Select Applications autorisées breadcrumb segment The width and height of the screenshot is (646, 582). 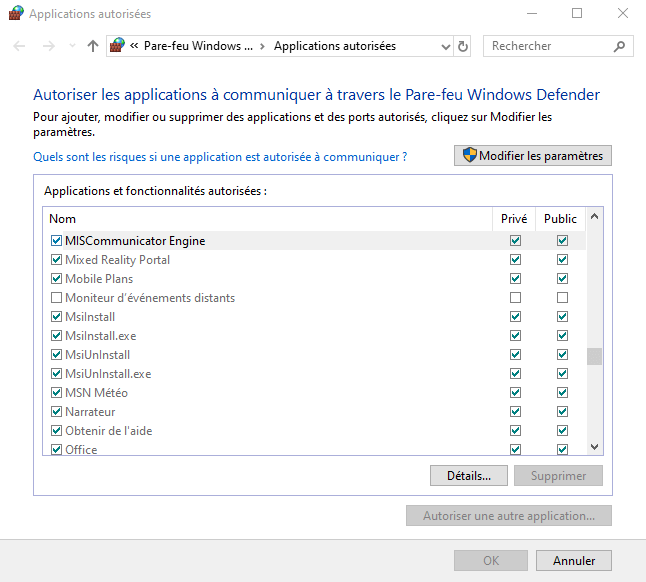334,46
